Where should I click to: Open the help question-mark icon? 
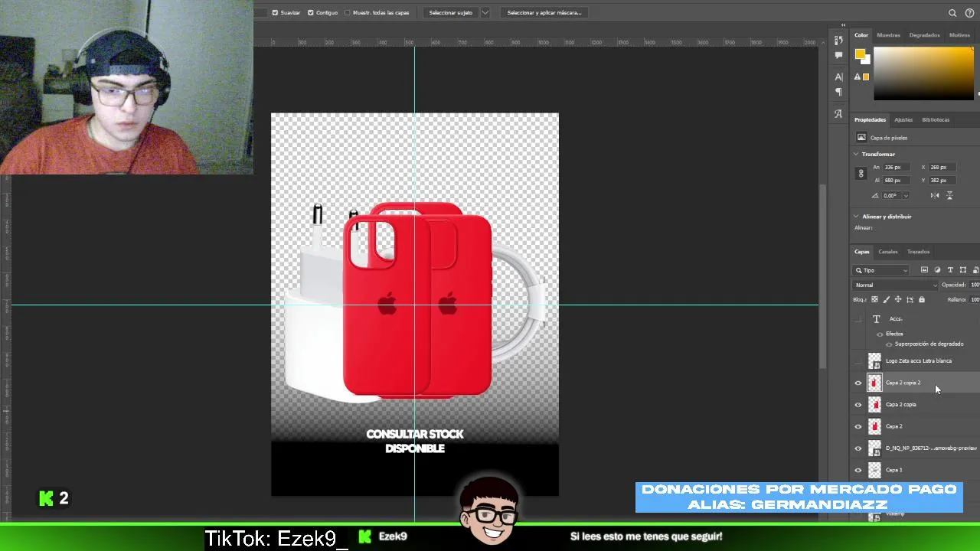pyautogui.click(x=969, y=13)
